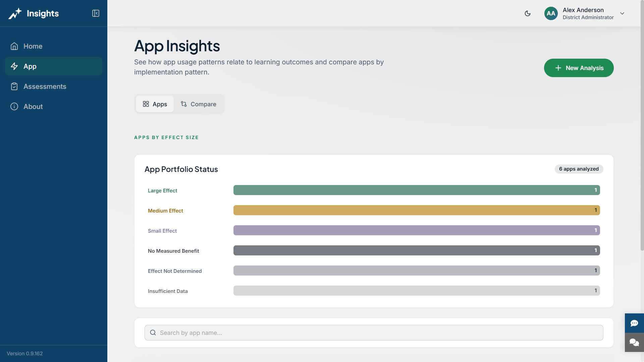Image resolution: width=644 pixels, height=362 pixels.
Task: Click the Small Effect purple bar
Action: [x=417, y=230]
